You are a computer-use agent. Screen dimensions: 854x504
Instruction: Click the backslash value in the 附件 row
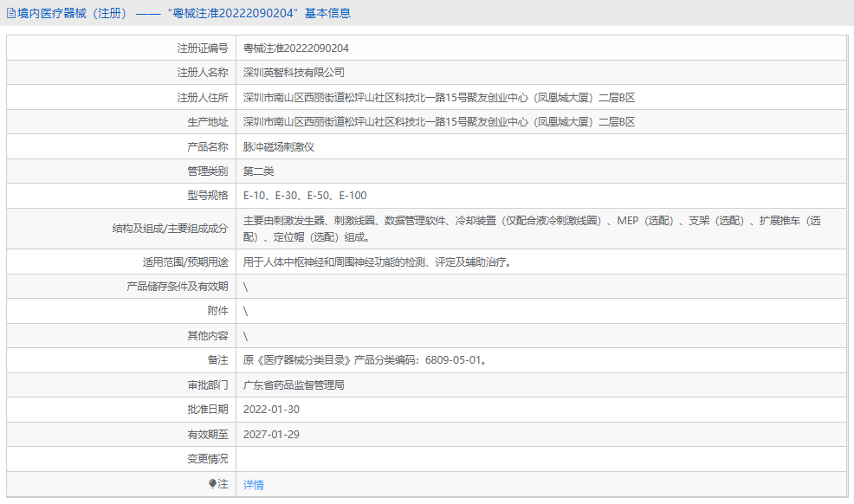[x=245, y=312]
